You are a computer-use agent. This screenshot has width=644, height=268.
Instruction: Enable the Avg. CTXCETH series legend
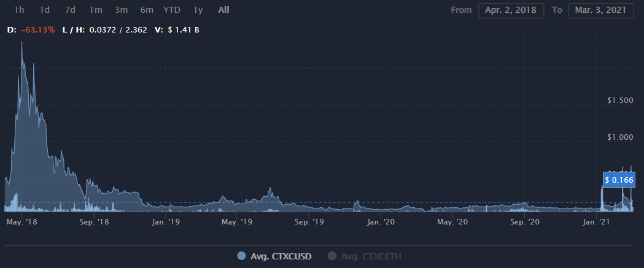[364, 256]
